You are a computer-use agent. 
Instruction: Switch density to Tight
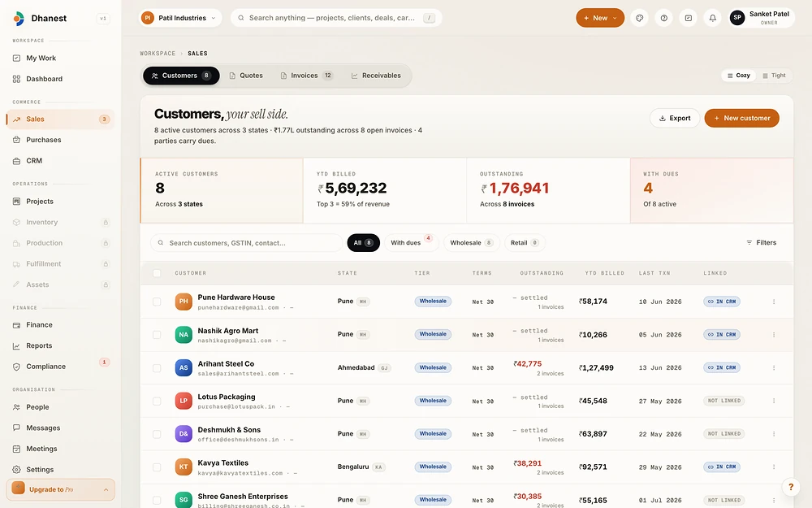click(774, 76)
